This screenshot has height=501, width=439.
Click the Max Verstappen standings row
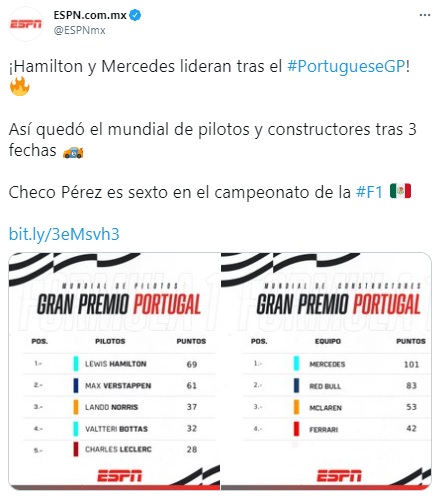click(x=119, y=385)
